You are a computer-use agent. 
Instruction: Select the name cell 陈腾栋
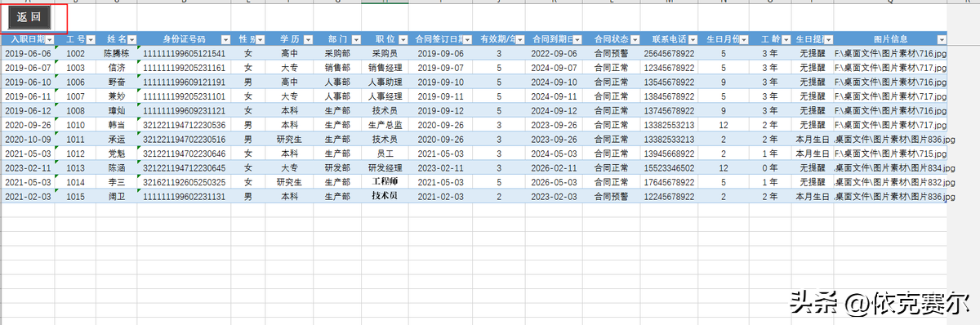118,53
